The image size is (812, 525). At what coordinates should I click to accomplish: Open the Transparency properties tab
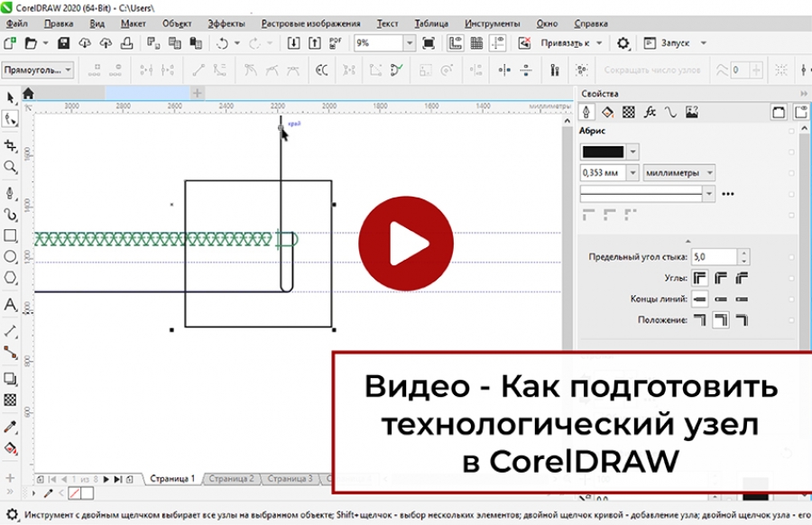click(x=629, y=112)
